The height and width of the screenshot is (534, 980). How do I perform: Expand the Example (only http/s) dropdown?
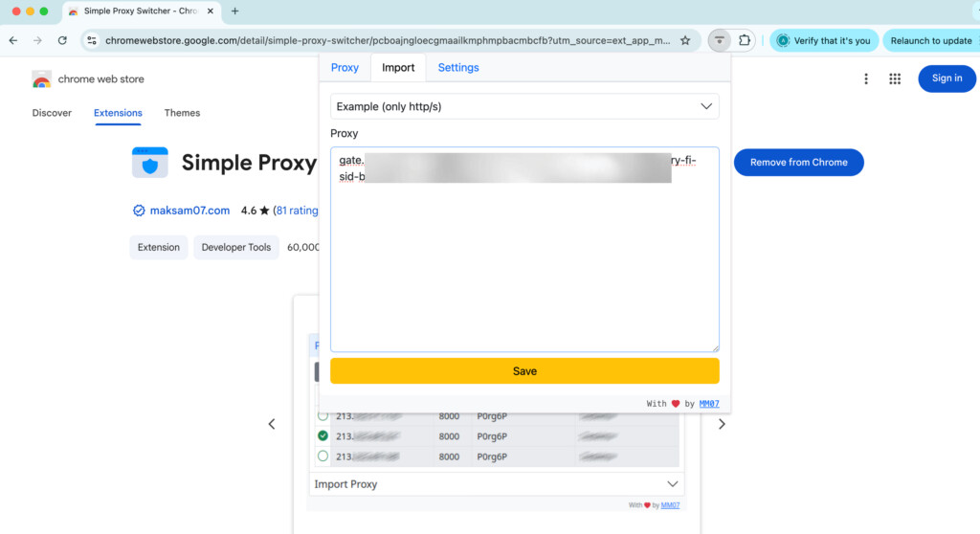point(524,106)
